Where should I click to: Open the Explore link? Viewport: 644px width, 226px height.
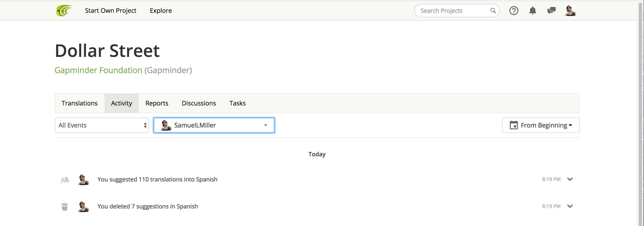click(x=161, y=11)
